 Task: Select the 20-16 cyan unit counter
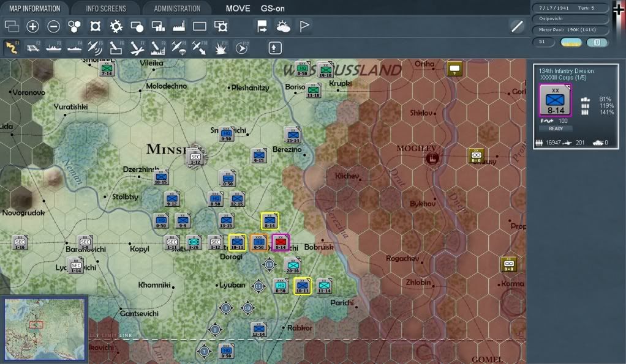click(x=293, y=266)
